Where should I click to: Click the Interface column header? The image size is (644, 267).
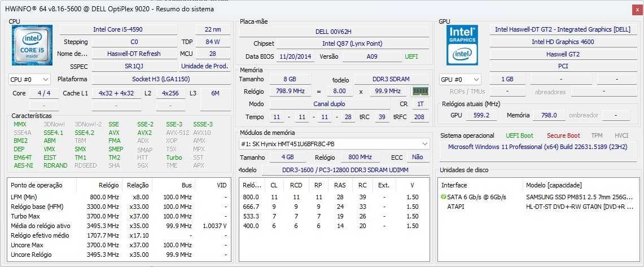(480, 185)
